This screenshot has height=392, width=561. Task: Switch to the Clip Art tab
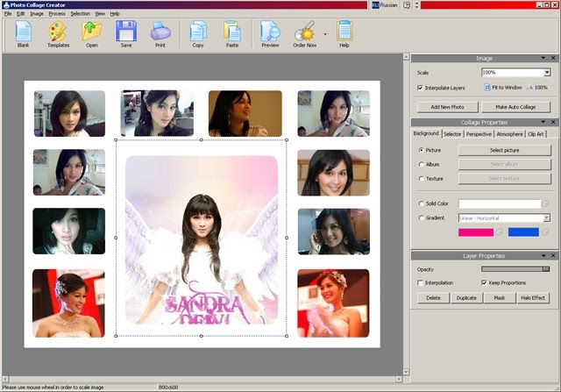pyautogui.click(x=536, y=134)
